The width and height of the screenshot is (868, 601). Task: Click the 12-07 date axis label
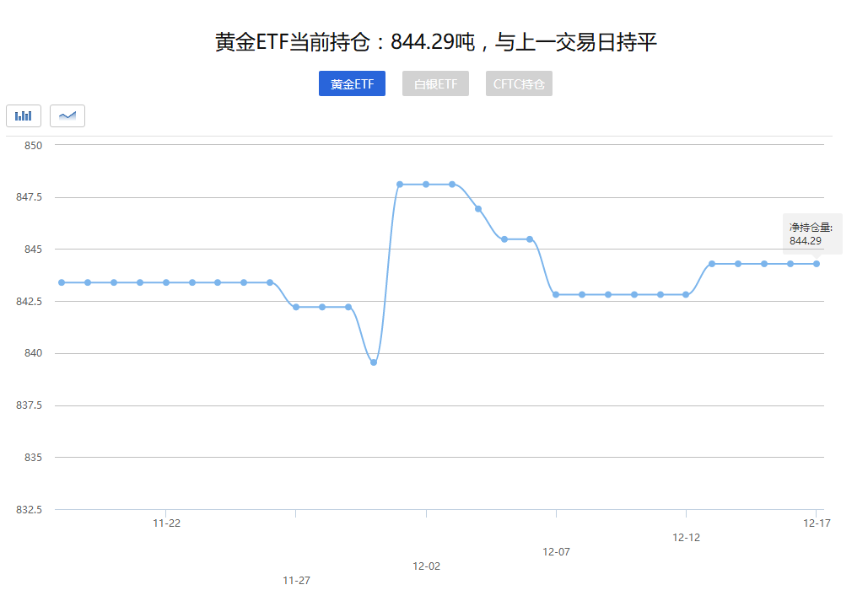tap(556, 552)
